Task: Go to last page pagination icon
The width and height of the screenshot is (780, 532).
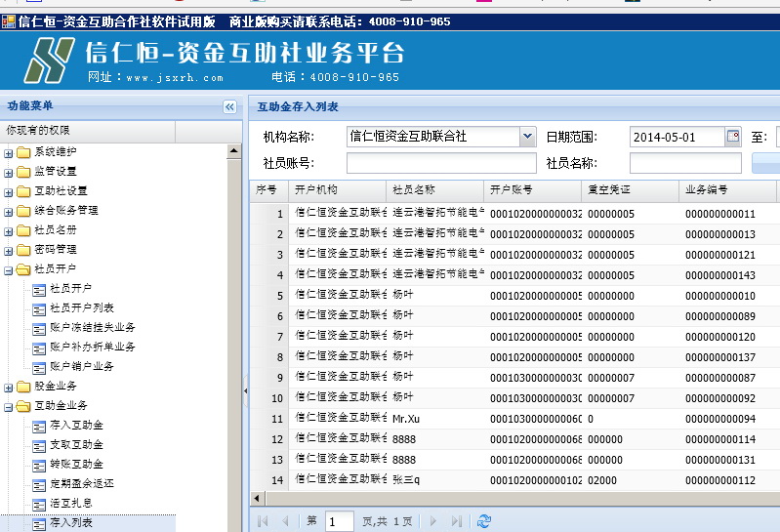Action: pyautogui.click(x=456, y=520)
